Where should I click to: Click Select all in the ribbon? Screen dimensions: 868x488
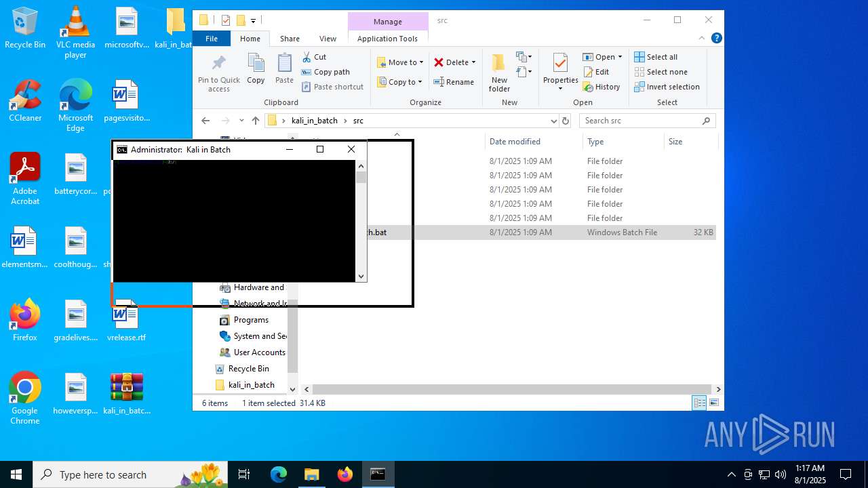click(656, 57)
